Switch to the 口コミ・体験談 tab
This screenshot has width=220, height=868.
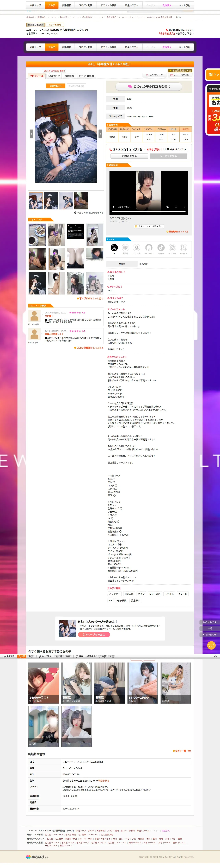point(86,76)
